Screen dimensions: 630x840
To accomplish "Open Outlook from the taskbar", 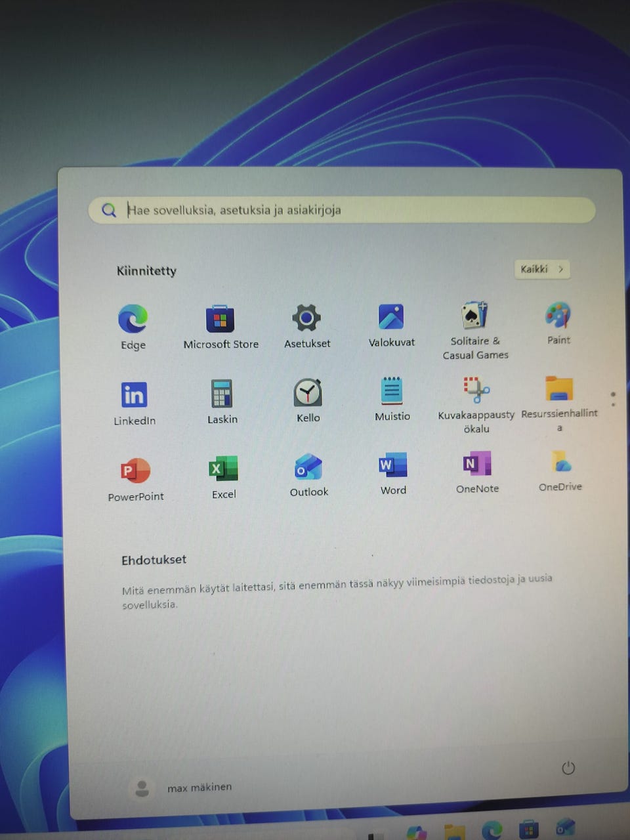I will pyautogui.click(x=565, y=827).
